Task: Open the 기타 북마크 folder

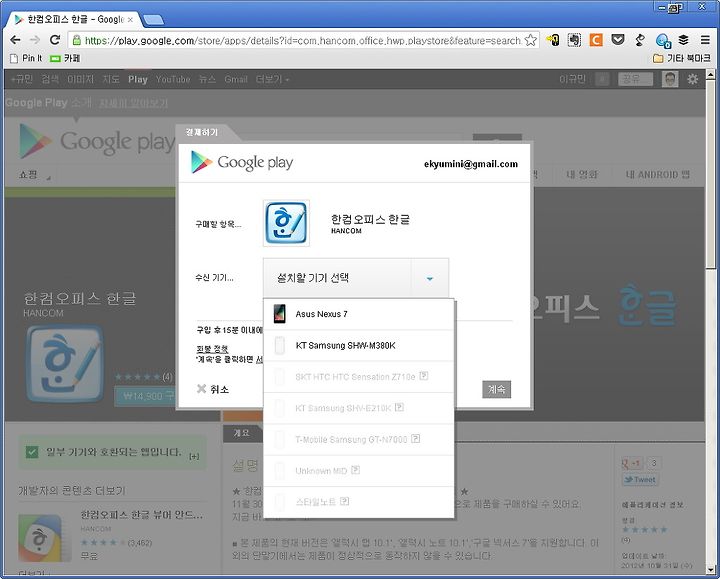Action: pyautogui.click(x=681, y=58)
